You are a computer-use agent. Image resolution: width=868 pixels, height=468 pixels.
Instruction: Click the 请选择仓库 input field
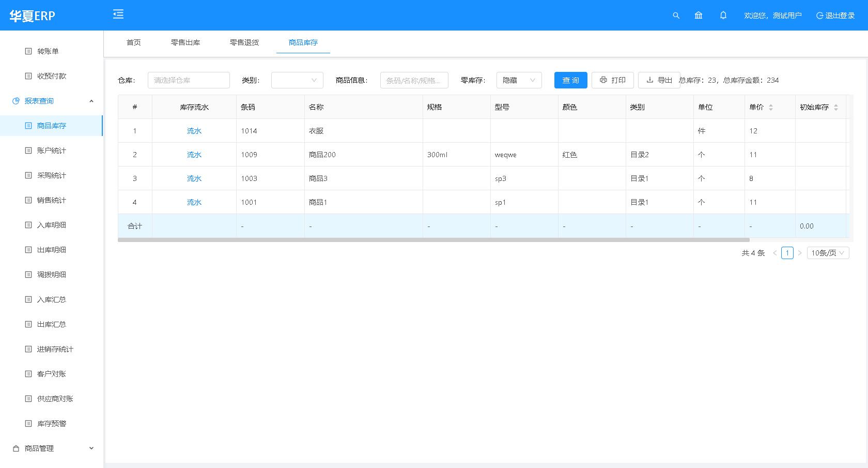(x=188, y=80)
